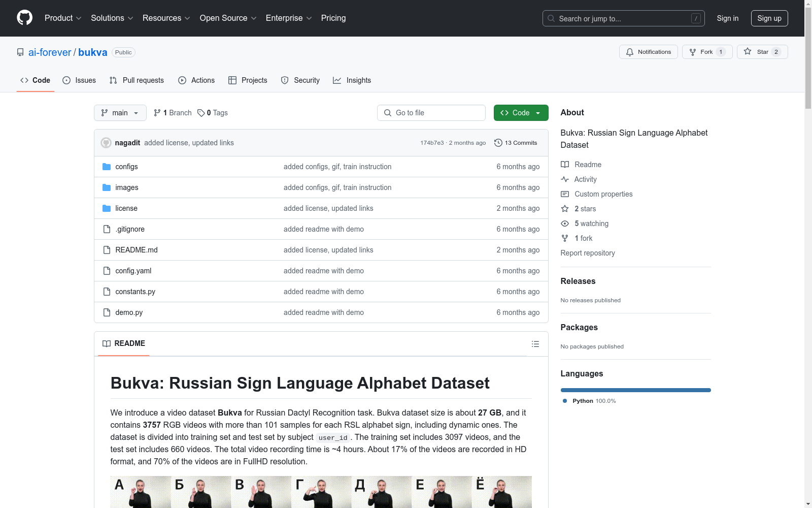Click the repository icon before ai-forever
This screenshot has width=812, height=508.
pos(20,52)
